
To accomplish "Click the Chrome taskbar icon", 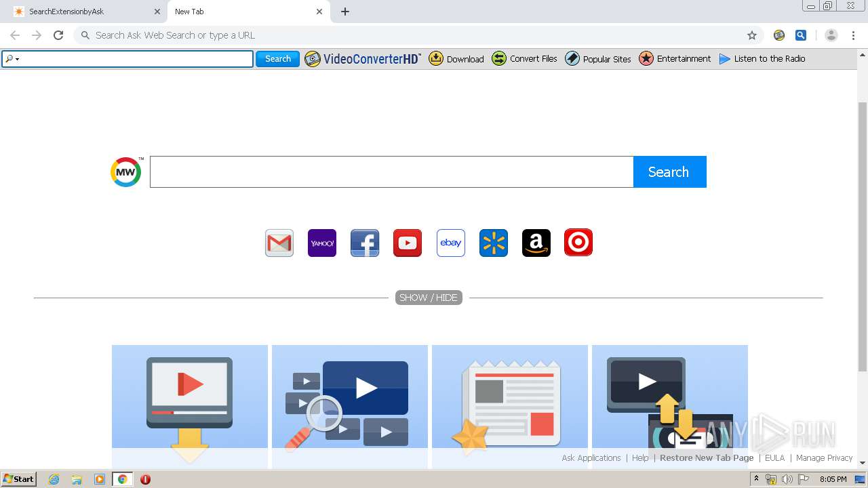I will click(x=122, y=479).
